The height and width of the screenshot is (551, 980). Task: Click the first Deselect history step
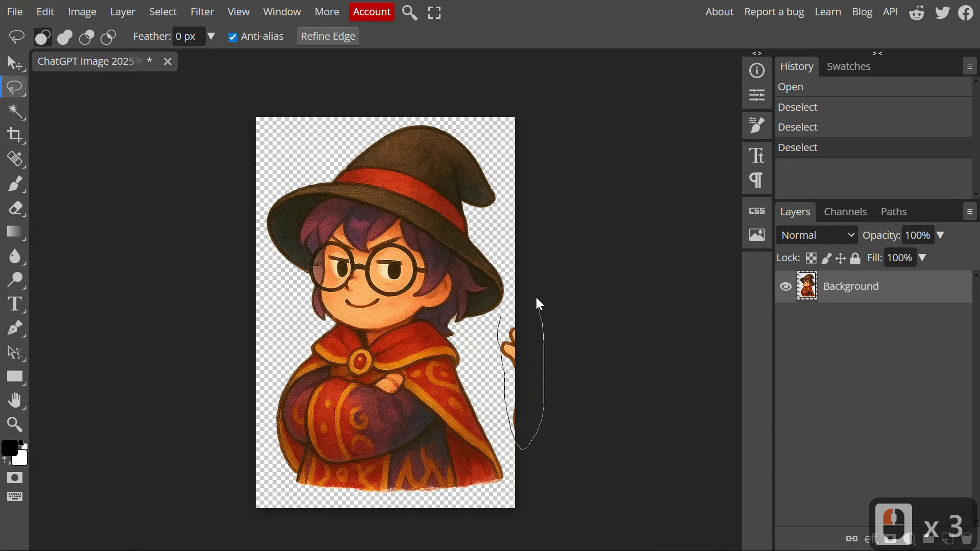coord(797,107)
